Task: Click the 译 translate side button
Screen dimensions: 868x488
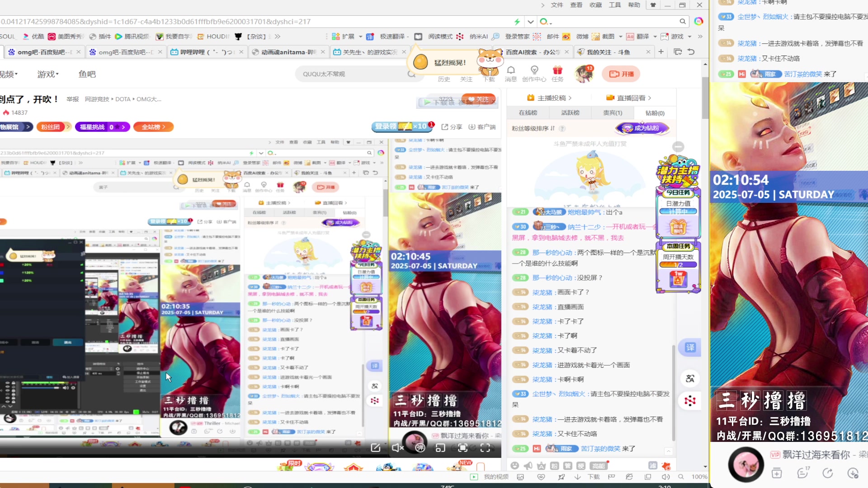Action: coord(690,347)
